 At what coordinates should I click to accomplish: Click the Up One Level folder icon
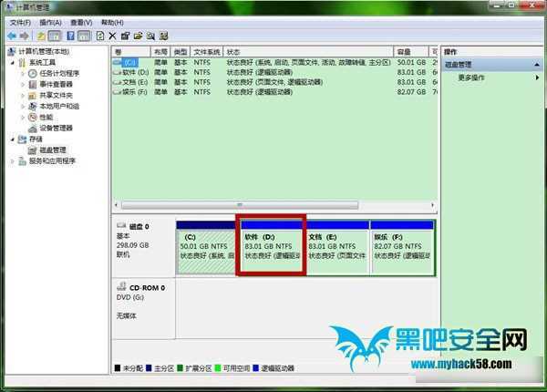[41, 36]
